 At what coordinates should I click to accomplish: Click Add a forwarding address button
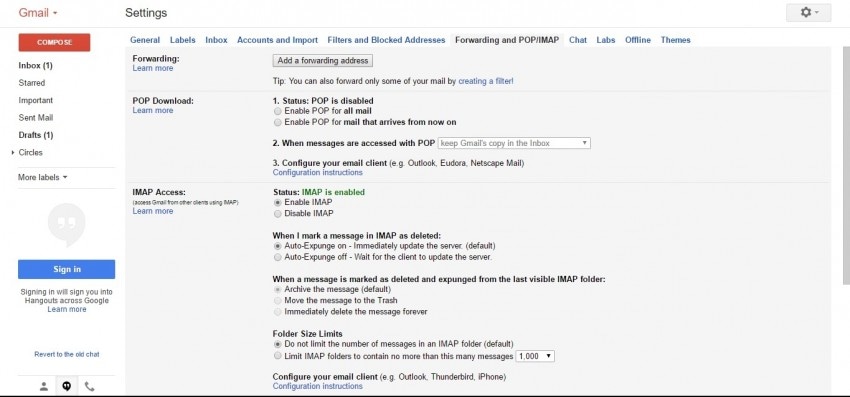(323, 61)
